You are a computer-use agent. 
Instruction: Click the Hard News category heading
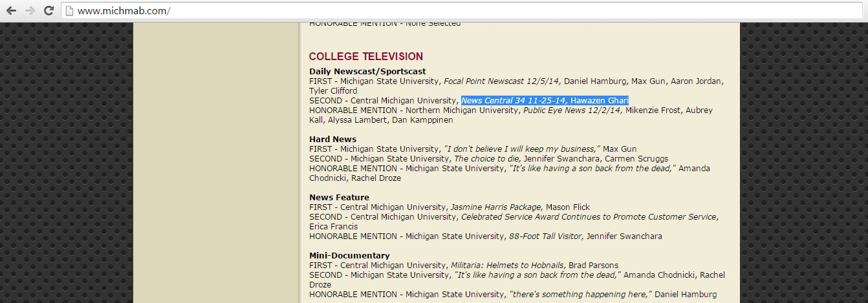click(332, 139)
